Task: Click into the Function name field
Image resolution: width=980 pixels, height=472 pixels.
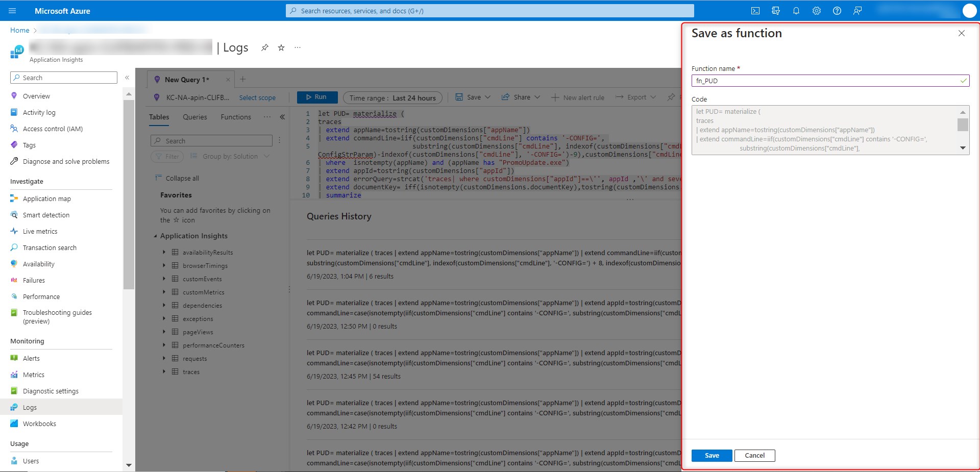Action: coord(830,81)
